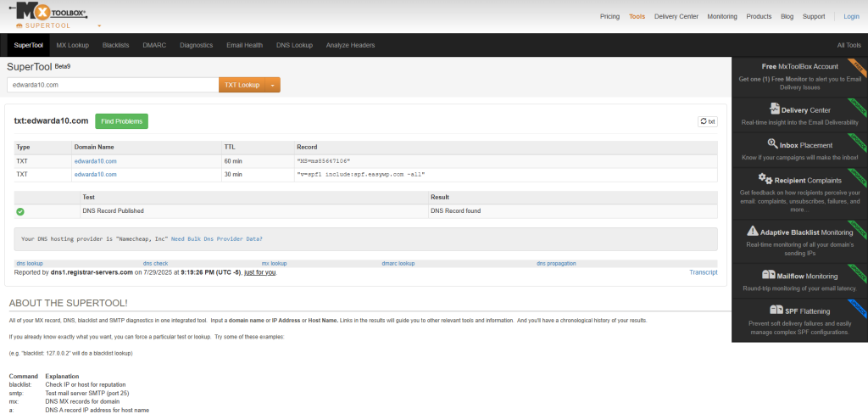
Task: Click the mx lookup link
Action: pyautogui.click(x=274, y=263)
